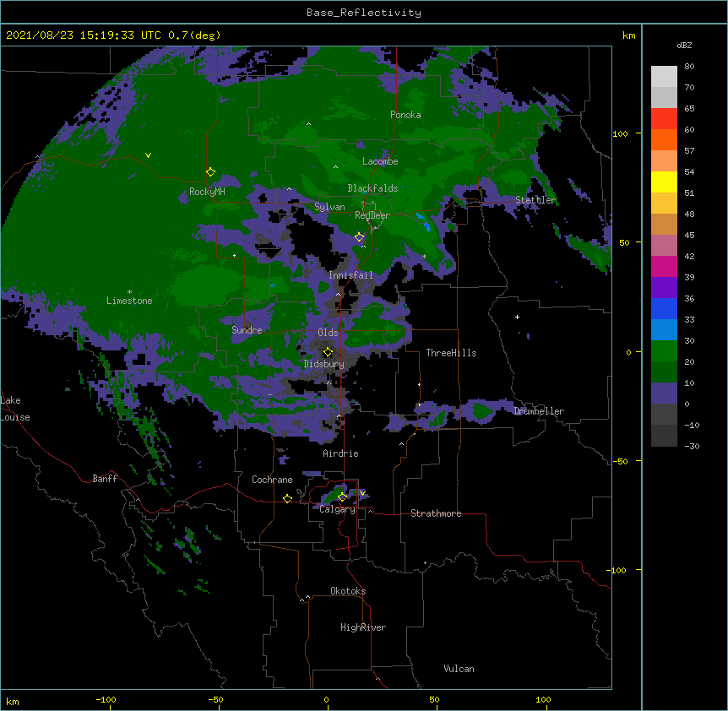Click the HighRiver label
This screenshot has width=728, height=711.
click(x=363, y=627)
